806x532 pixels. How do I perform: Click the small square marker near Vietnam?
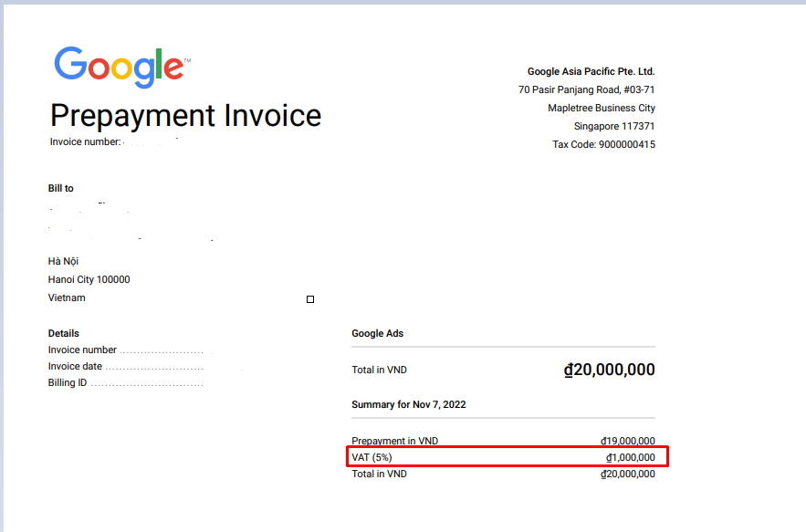click(x=310, y=299)
